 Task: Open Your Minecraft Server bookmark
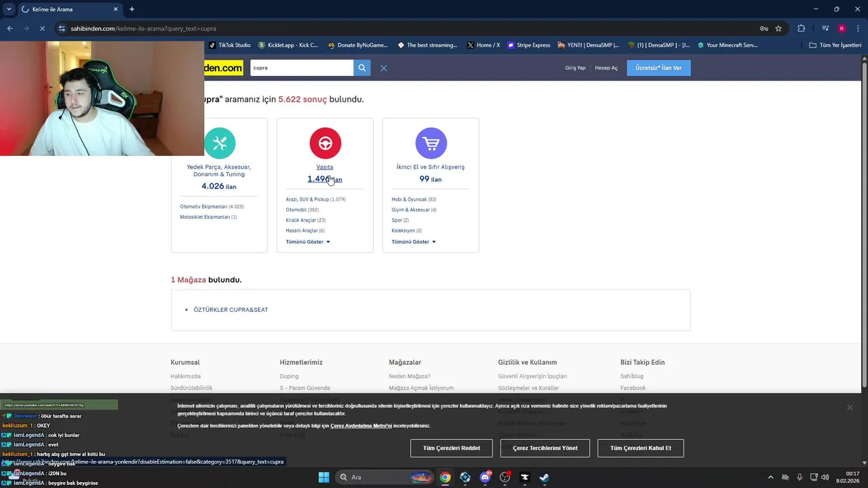pos(728,45)
